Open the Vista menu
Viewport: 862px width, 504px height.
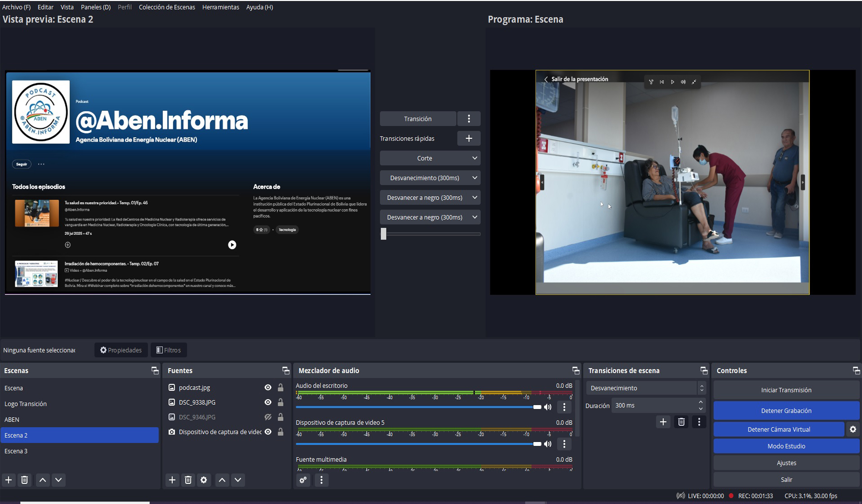point(67,7)
